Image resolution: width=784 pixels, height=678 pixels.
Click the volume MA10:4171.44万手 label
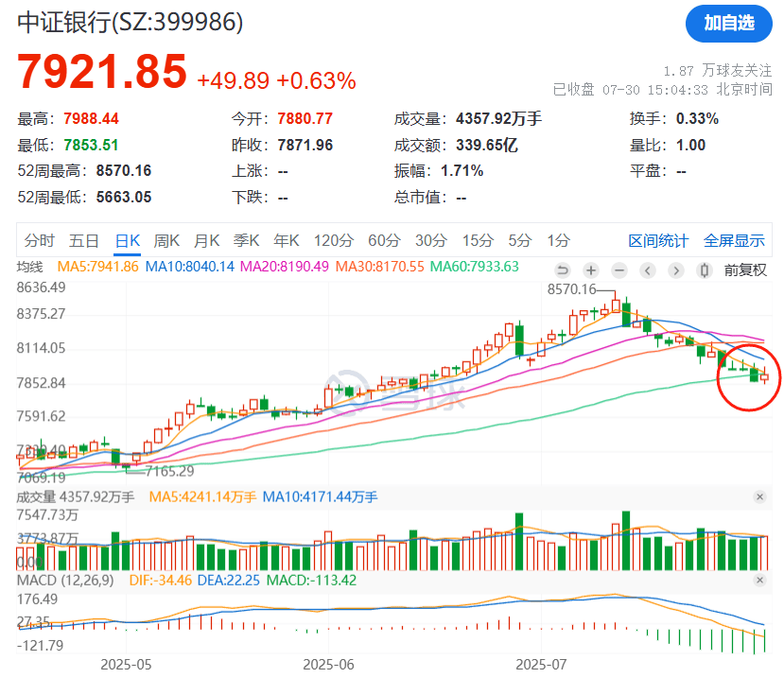320,497
